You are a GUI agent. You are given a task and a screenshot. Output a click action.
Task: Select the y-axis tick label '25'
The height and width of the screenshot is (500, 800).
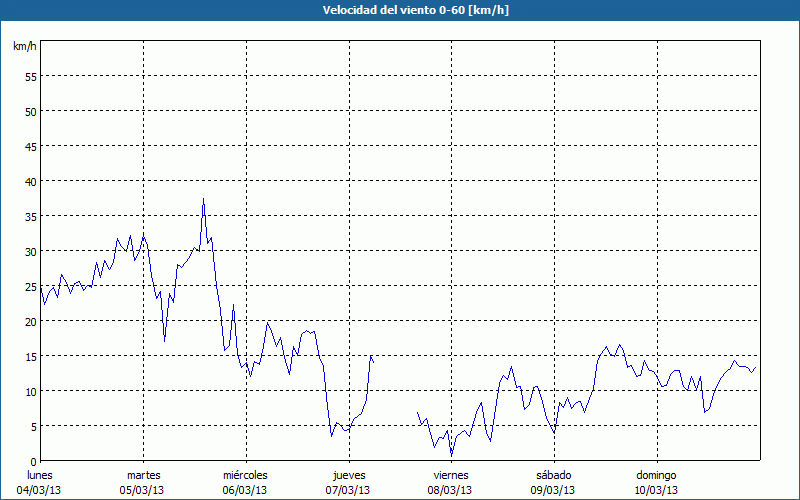pos(30,286)
